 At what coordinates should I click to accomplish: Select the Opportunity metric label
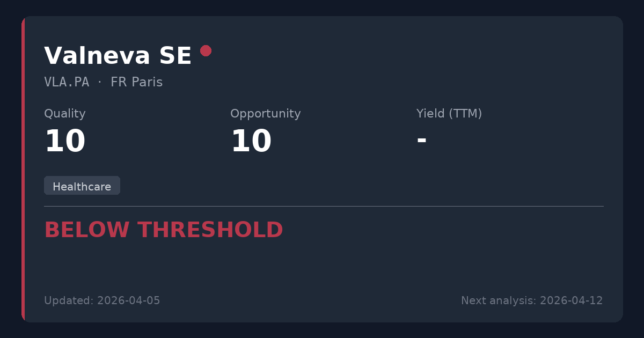click(x=265, y=114)
